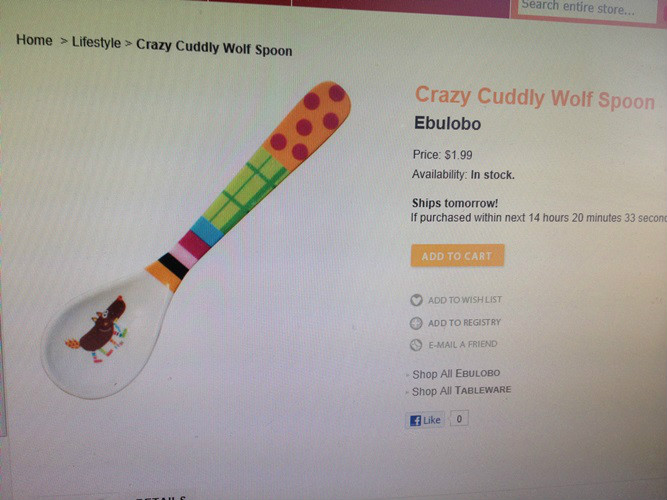Click the orange Crazy Cuddly Wolf Spoon title
Screen dimensions: 667x500
pos(535,98)
